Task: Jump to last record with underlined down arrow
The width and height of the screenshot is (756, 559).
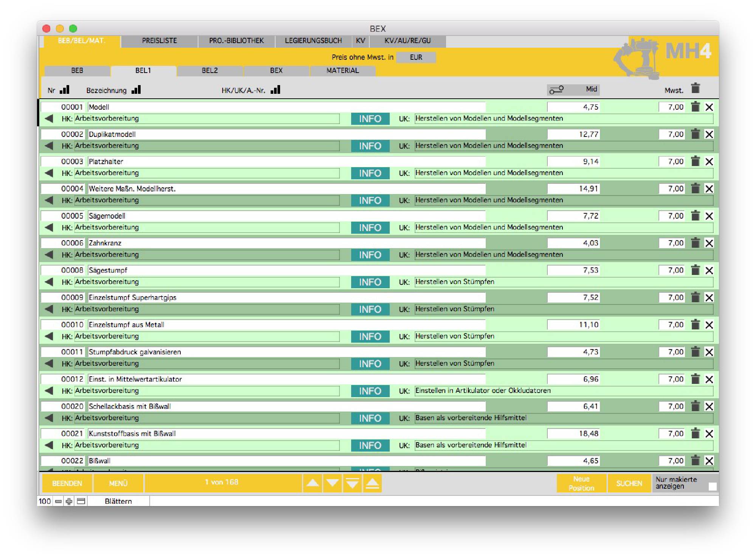Action: pyautogui.click(x=352, y=483)
